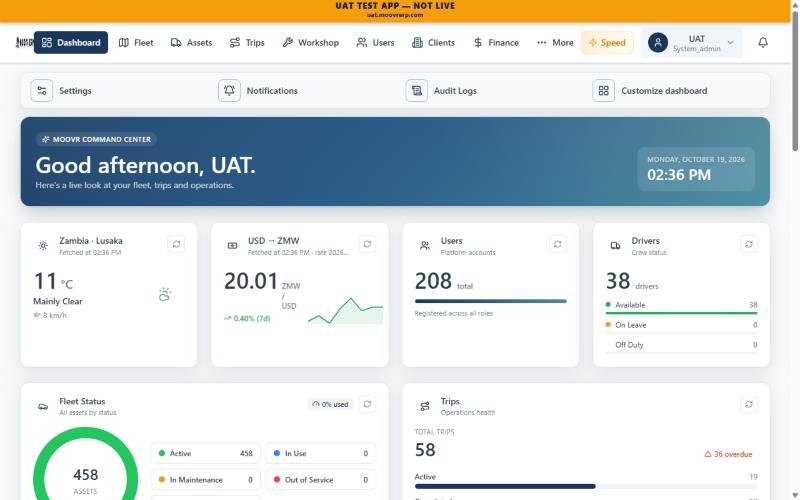This screenshot has width=800, height=500.
Task: Click the partly cloudy weather icon
Action: pos(164,294)
